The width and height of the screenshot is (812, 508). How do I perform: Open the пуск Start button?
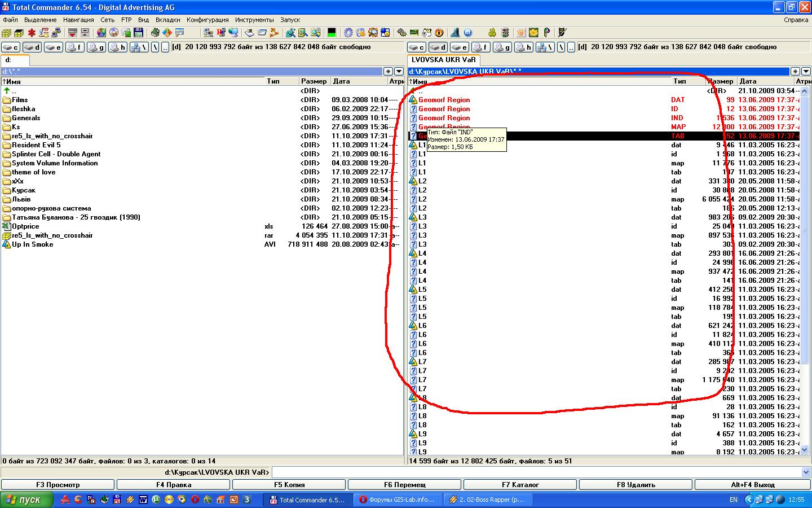[x=27, y=500]
